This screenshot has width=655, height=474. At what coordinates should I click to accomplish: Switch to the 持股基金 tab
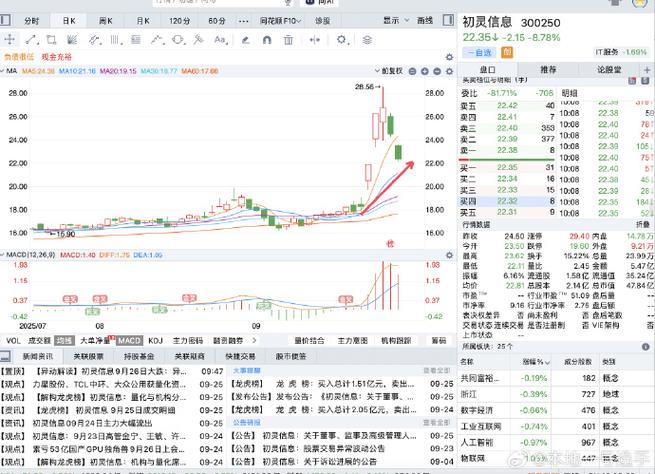pos(139,356)
